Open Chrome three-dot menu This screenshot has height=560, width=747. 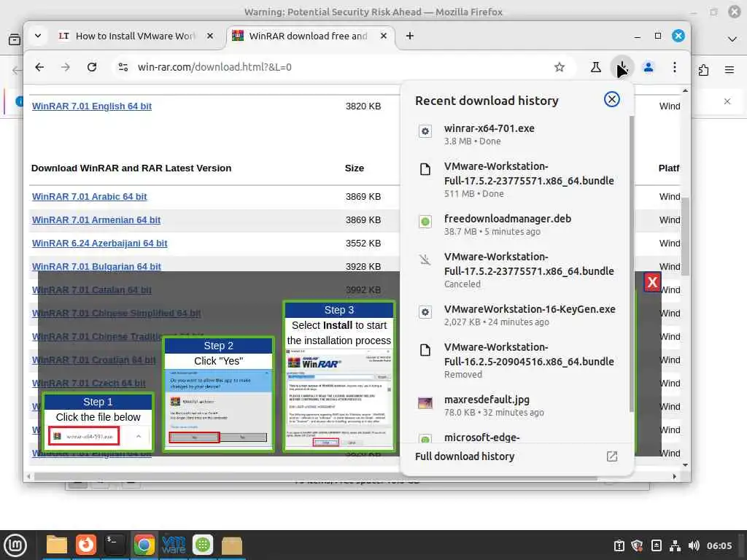pos(675,67)
